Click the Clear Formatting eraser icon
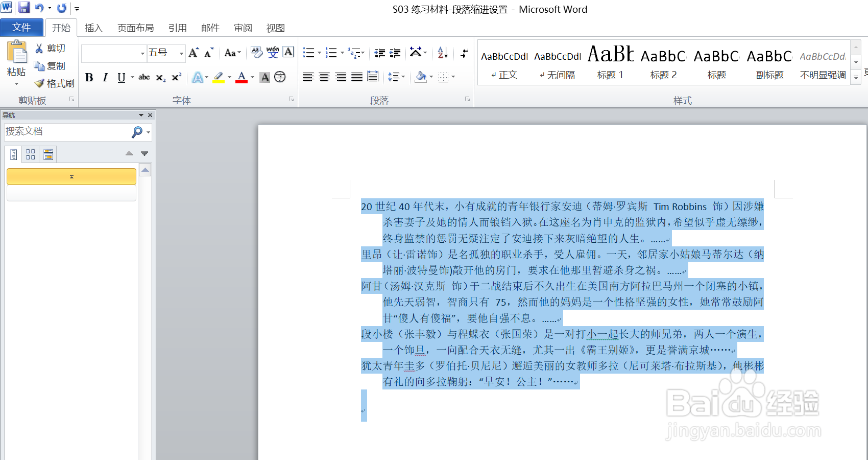868x460 pixels. (x=257, y=52)
